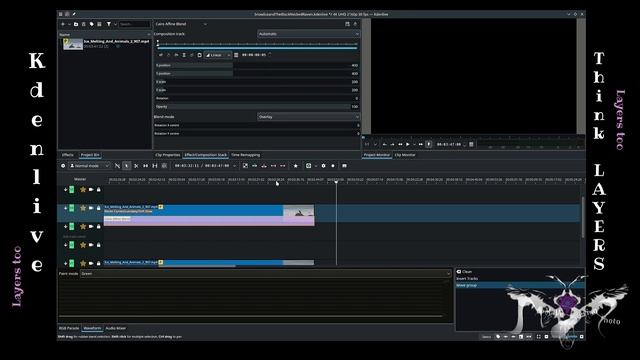Viewport: 640px width, 360px height.
Task: Select Move group entry in undo history
Action: [x=520, y=285]
